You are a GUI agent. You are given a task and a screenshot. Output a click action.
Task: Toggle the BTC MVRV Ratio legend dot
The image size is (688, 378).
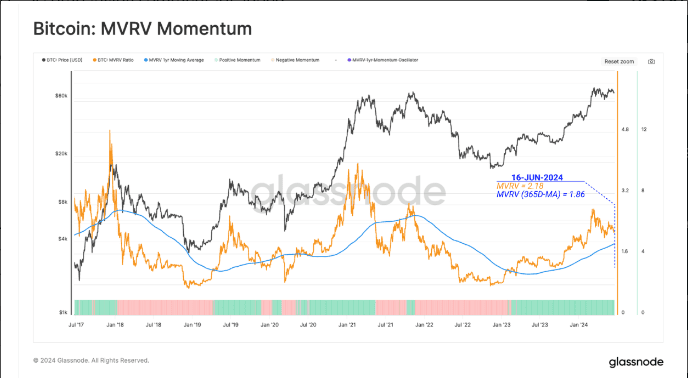pyautogui.click(x=94, y=60)
